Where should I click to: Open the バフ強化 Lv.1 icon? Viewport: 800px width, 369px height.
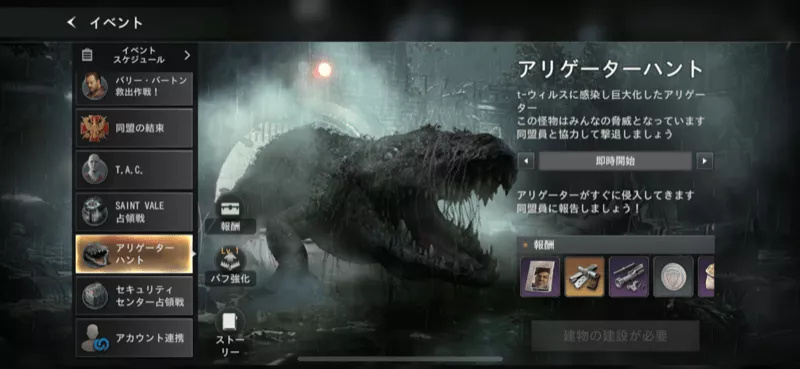pos(231,259)
